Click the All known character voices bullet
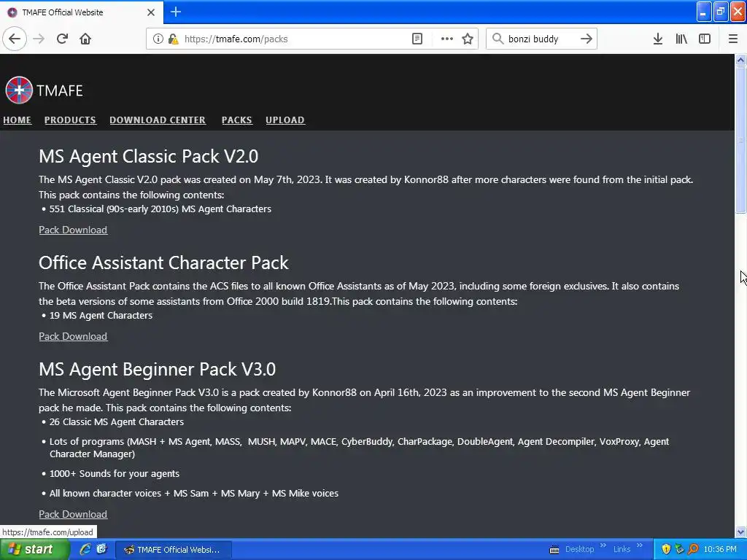 coord(194,494)
